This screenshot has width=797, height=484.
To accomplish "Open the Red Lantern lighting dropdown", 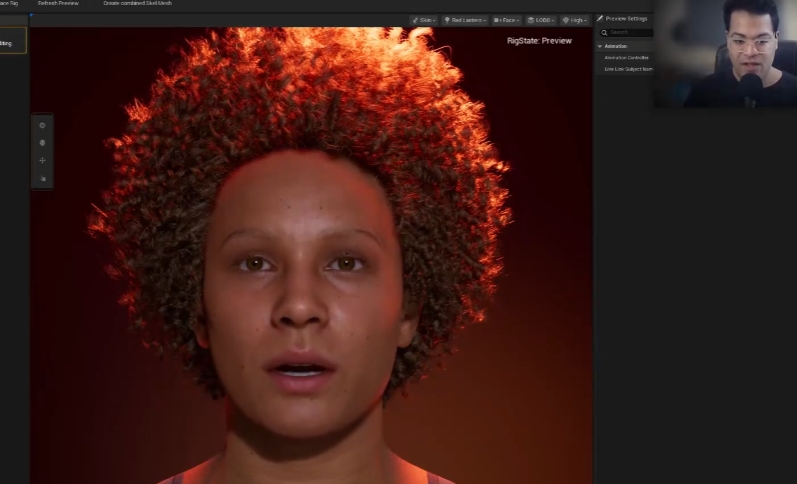I will coord(465,20).
